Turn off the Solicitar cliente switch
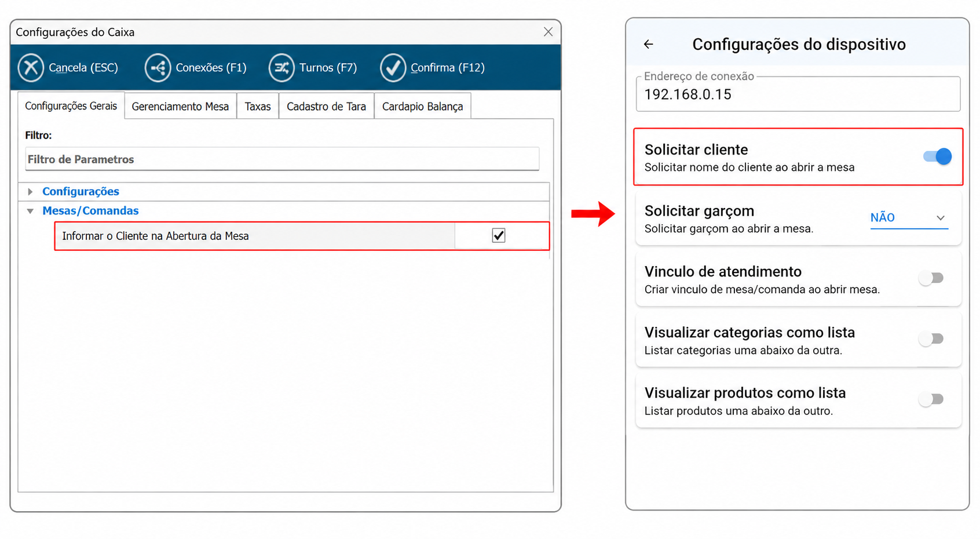The width and height of the screenshot is (980, 539). 937,156
